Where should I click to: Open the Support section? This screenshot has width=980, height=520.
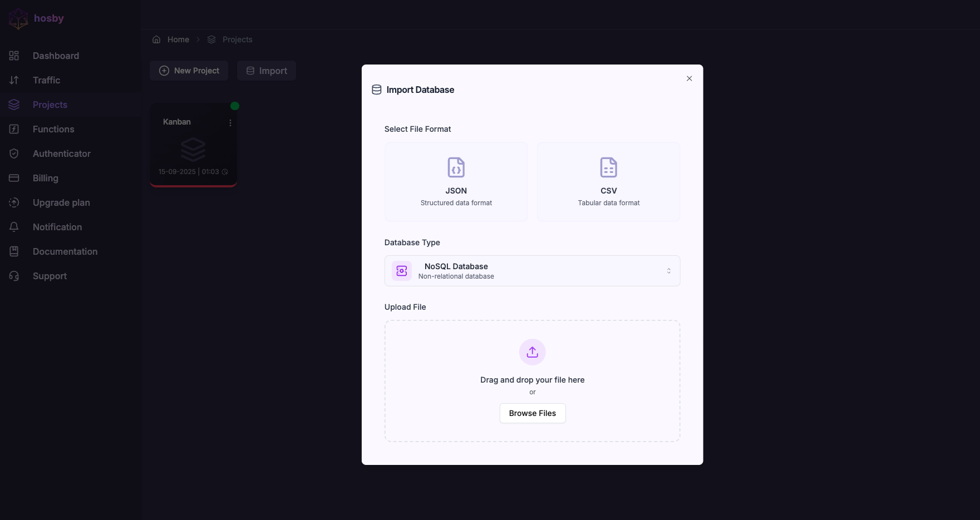coord(50,276)
